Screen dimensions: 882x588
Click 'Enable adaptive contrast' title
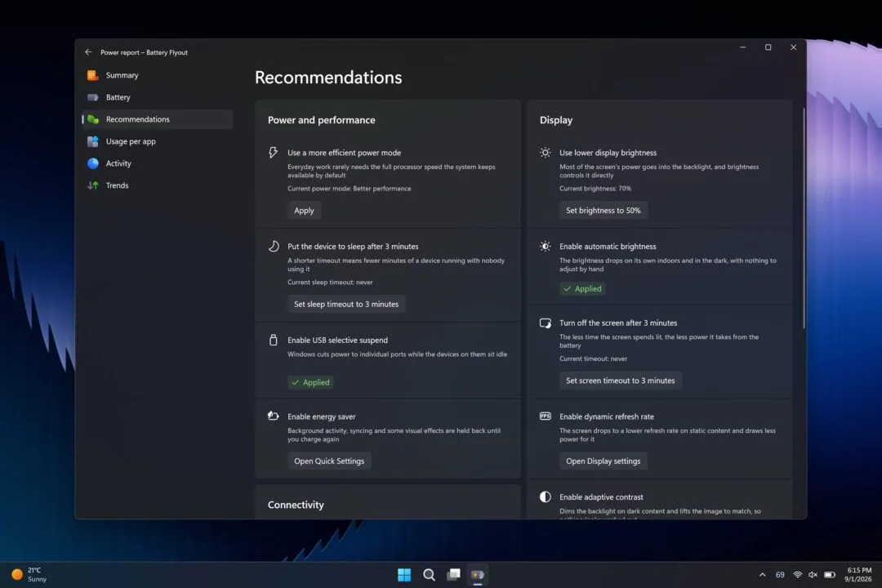pyautogui.click(x=601, y=497)
